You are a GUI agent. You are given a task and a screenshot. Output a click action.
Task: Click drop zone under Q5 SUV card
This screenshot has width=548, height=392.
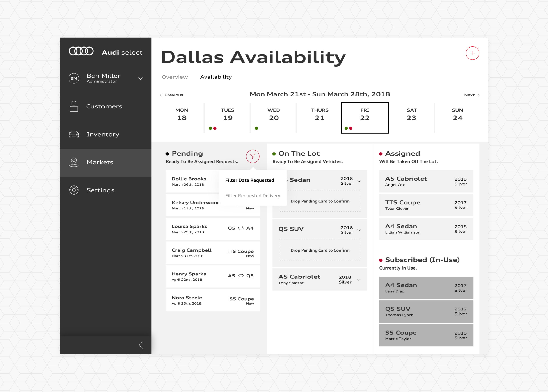pyautogui.click(x=320, y=250)
